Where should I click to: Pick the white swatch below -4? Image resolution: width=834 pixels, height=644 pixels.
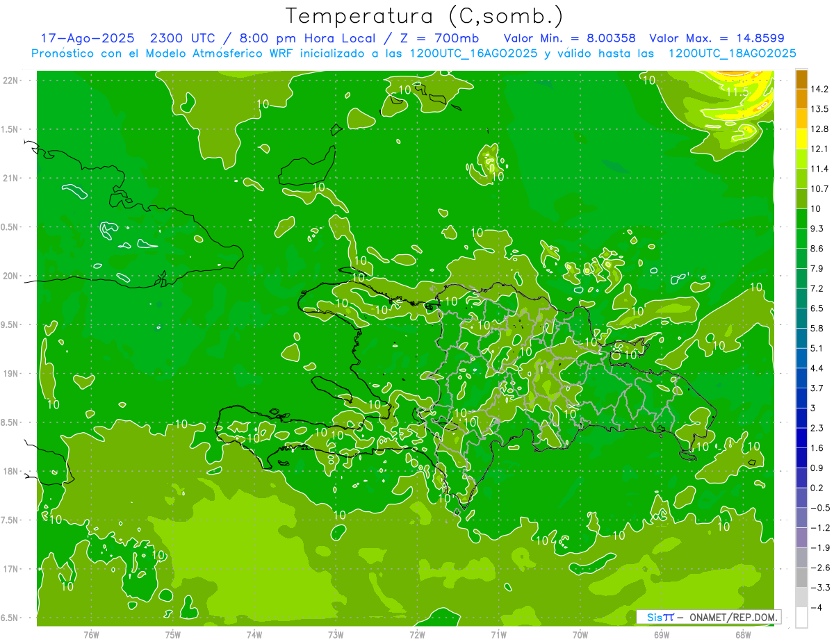pyautogui.click(x=801, y=618)
